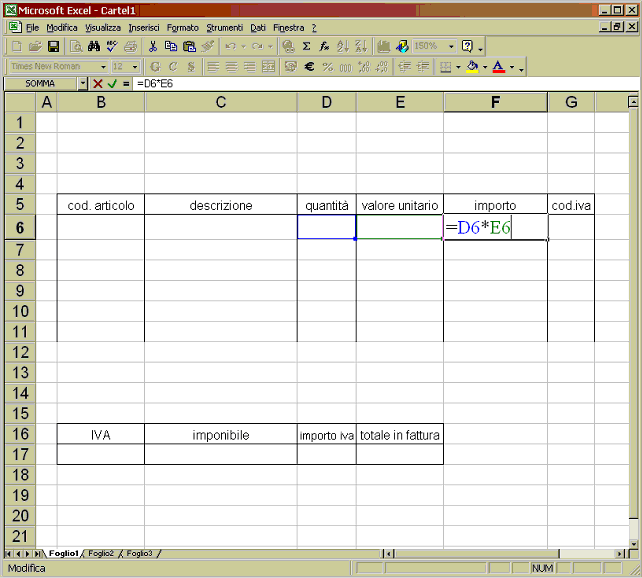Click the Merge and Center icon

click(268, 67)
